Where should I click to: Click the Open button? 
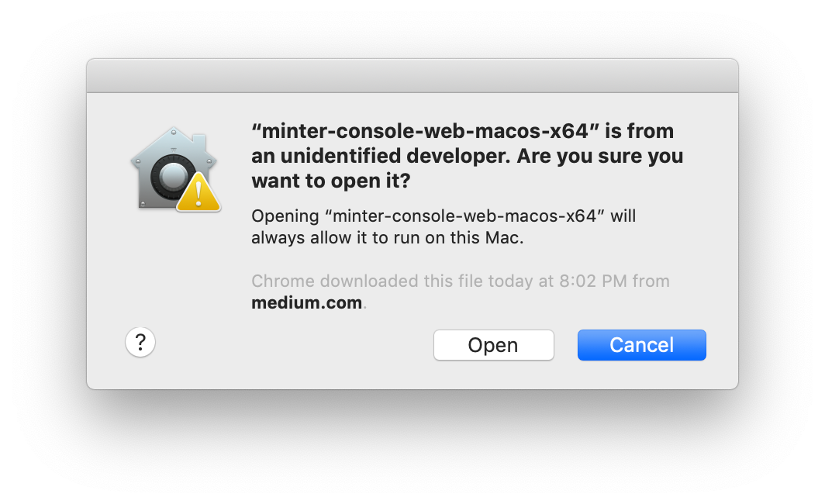(493, 345)
